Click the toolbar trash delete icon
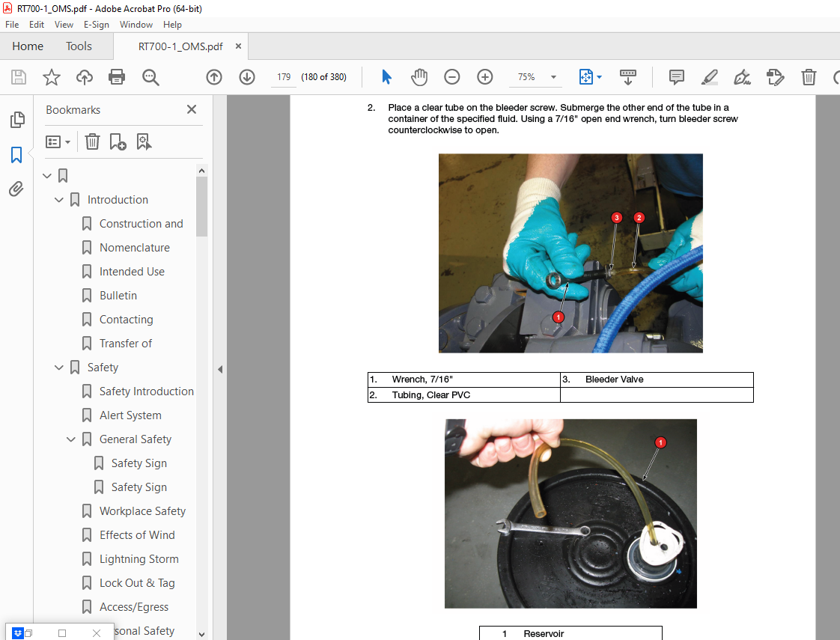 click(x=809, y=77)
